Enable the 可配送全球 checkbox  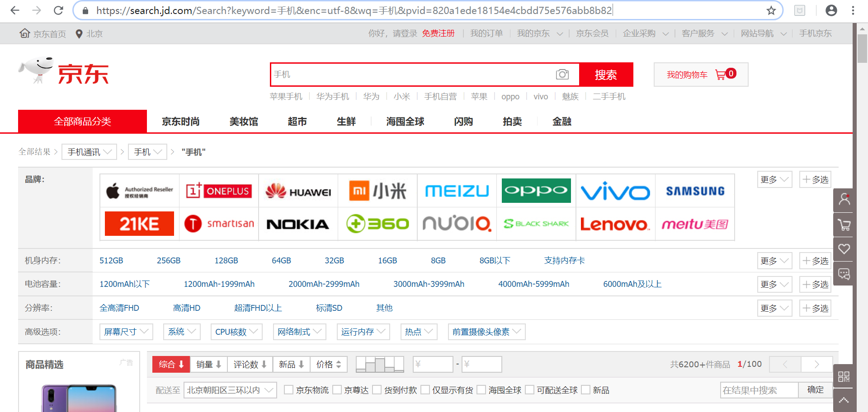[529, 389]
